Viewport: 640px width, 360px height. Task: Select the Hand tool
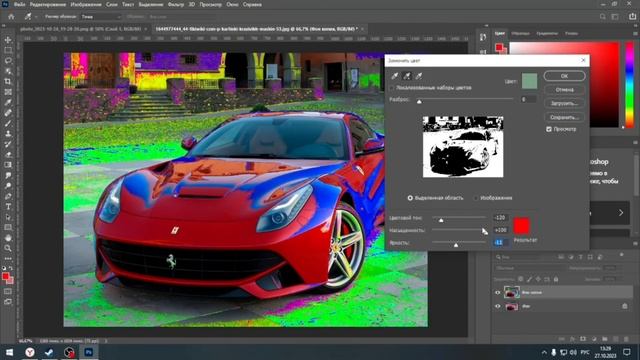[x=8, y=238]
